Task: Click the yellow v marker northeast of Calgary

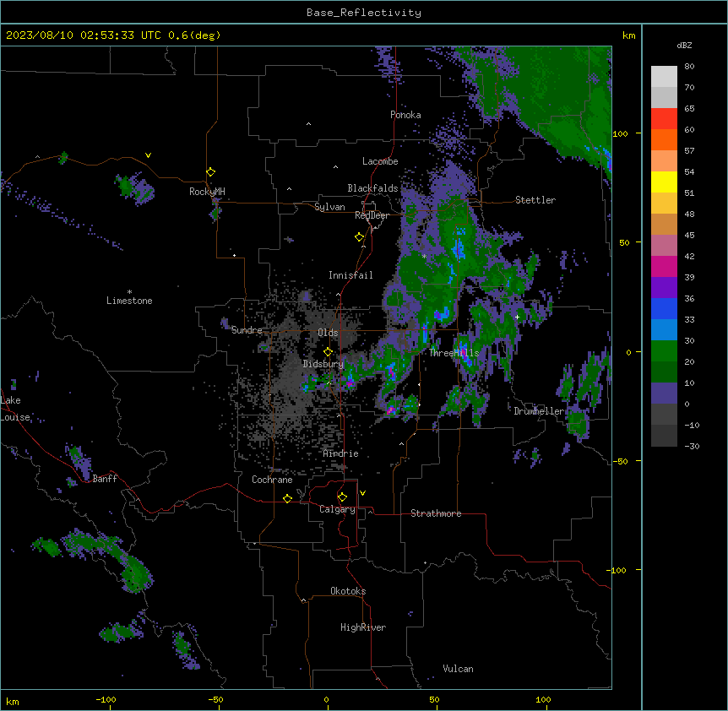Action: click(x=362, y=493)
